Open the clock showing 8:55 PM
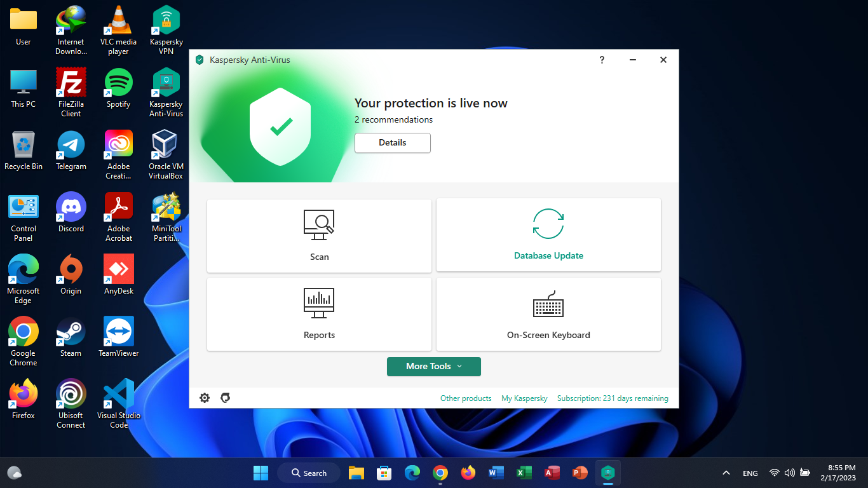This screenshot has height=488, width=868. click(x=838, y=473)
